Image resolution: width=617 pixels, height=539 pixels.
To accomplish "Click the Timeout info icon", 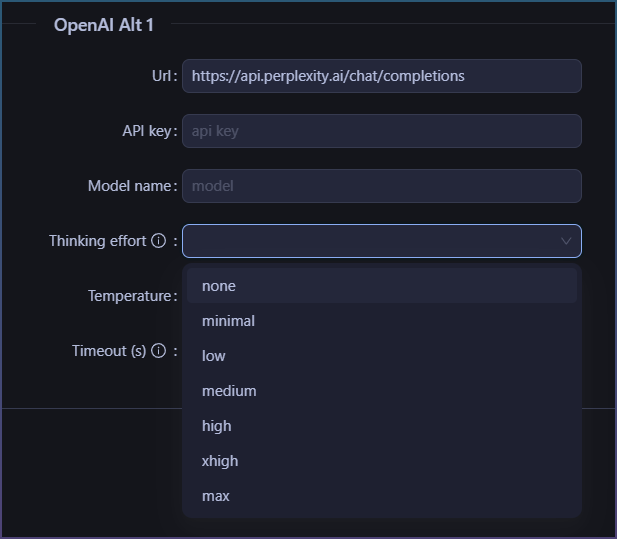I will 159,351.
